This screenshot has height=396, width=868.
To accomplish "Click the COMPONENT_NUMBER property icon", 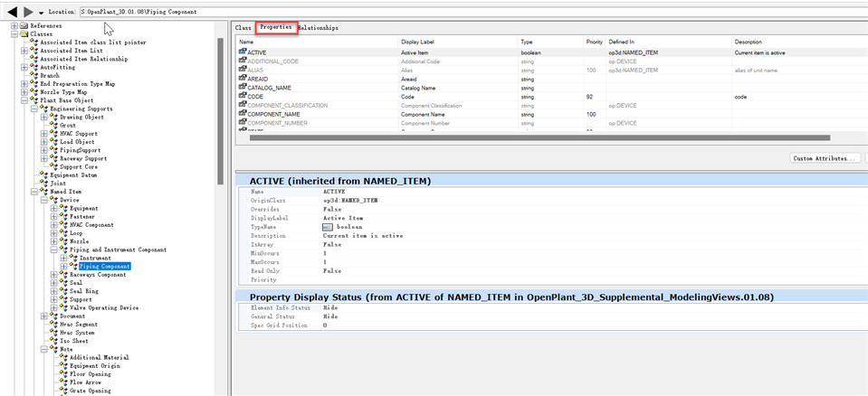I will [x=243, y=123].
